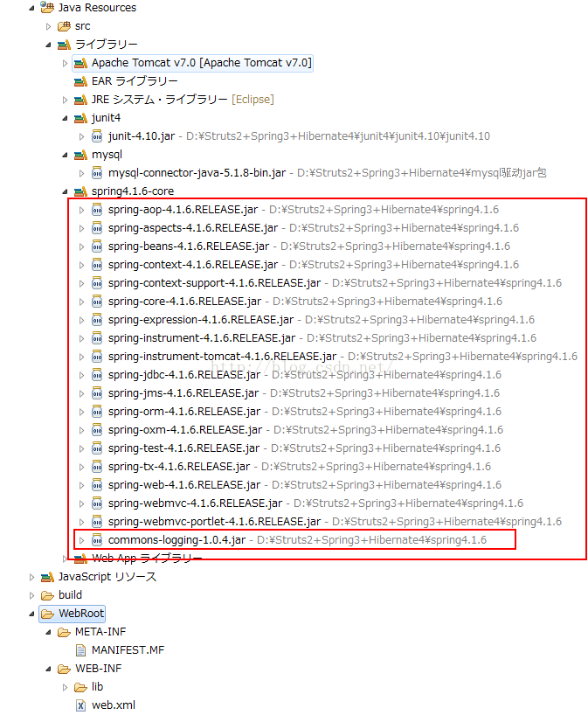This screenshot has width=588, height=715.
Task: Collapse the Java Resources node
Action: (31, 8)
